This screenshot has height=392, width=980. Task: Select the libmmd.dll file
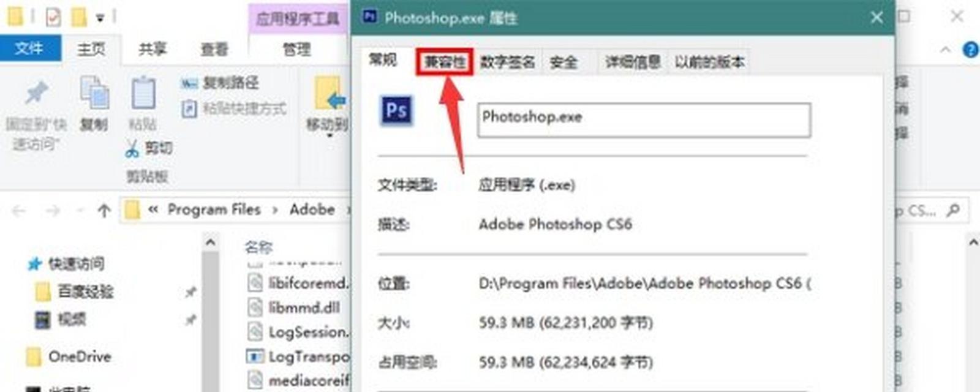click(x=295, y=307)
